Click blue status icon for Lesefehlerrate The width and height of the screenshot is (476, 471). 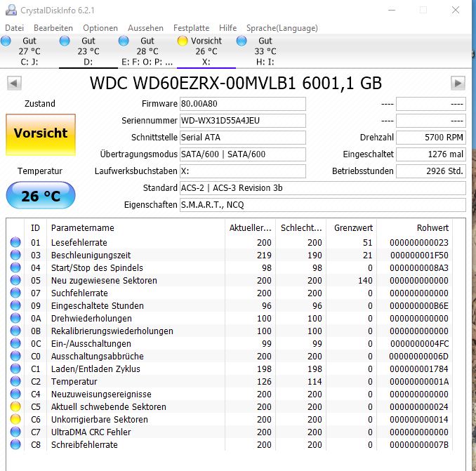(x=15, y=242)
